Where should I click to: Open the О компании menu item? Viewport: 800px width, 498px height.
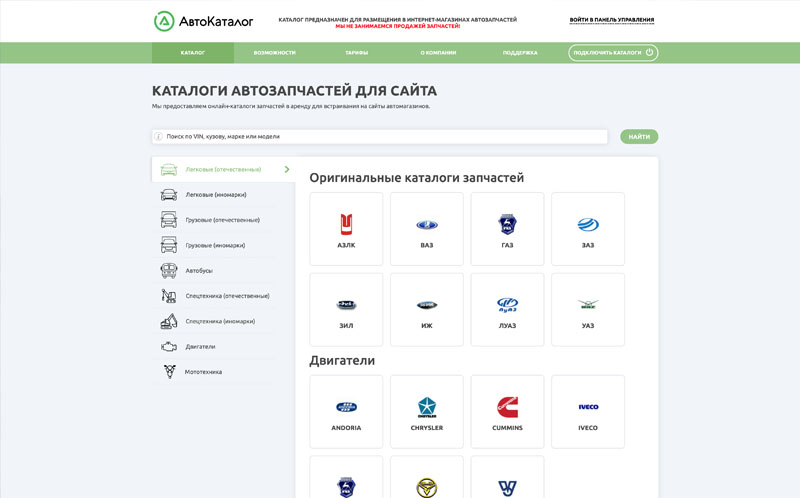tap(438, 53)
